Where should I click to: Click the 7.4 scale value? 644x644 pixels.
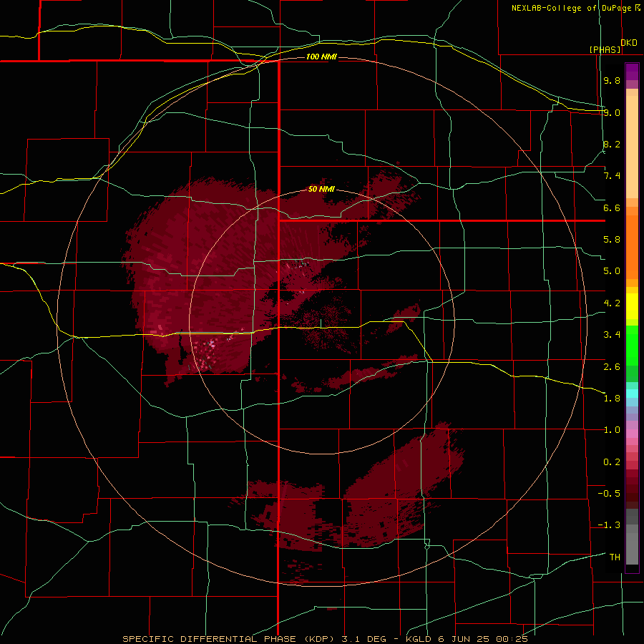tap(612, 176)
